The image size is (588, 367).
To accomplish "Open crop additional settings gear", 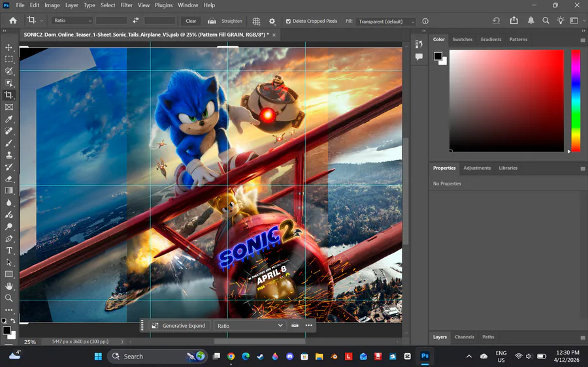I will [x=272, y=21].
